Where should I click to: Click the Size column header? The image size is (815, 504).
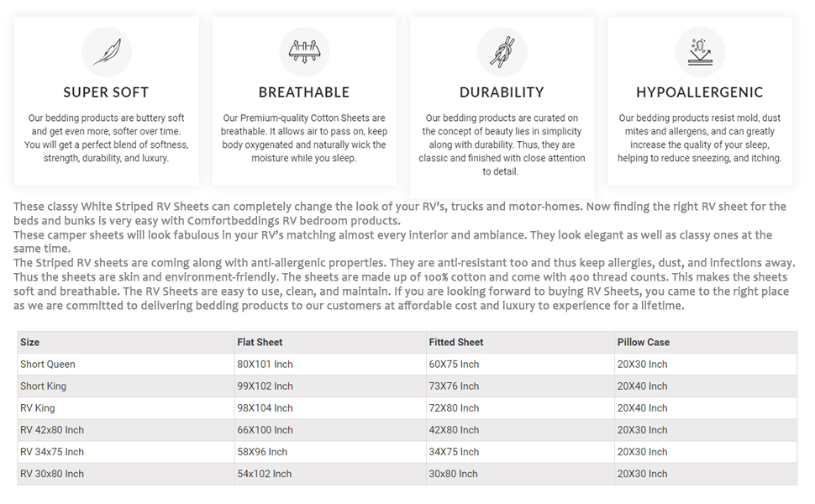point(30,343)
